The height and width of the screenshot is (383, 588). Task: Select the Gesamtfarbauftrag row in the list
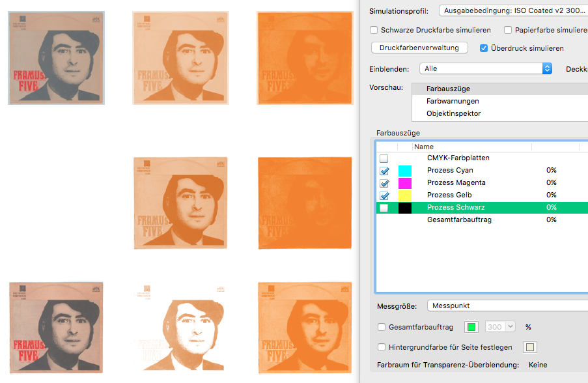click(x=459, y=220)
